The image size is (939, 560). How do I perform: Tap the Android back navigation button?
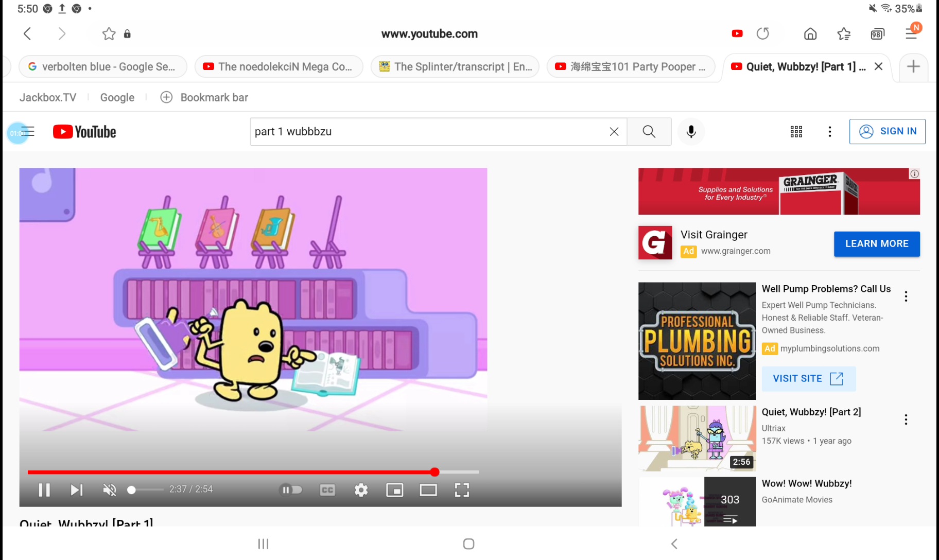(674, 544)
